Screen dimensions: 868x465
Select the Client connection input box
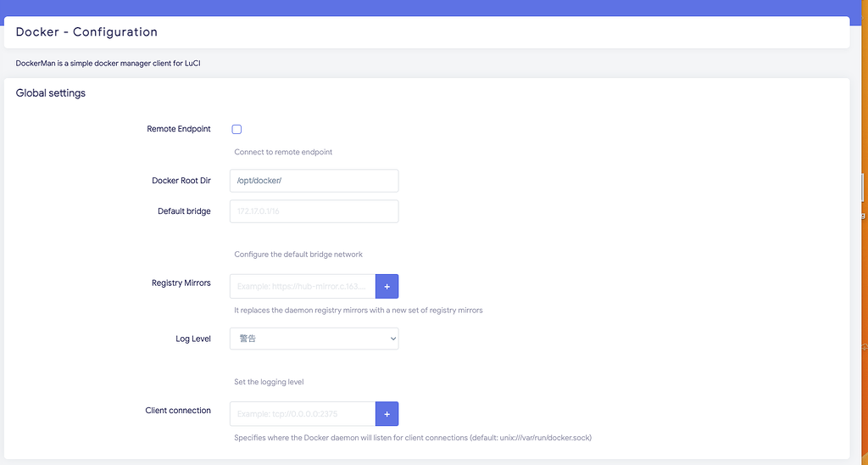point(303,414)
